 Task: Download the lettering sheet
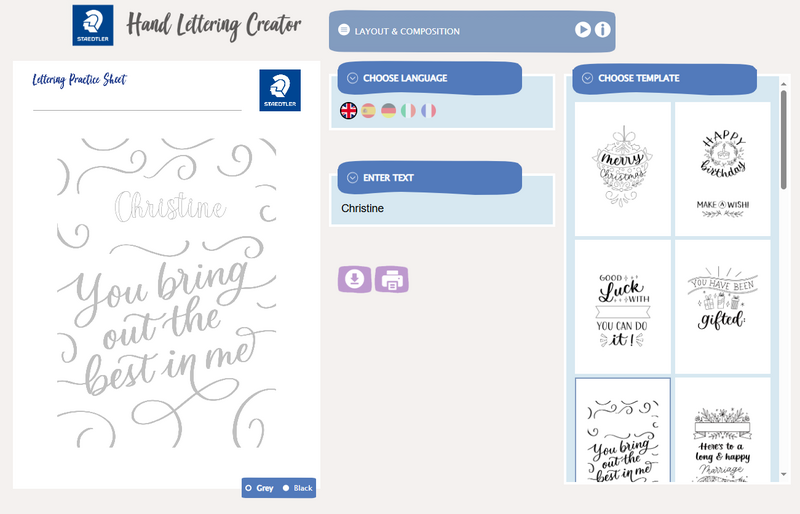(x=355, y=279)
